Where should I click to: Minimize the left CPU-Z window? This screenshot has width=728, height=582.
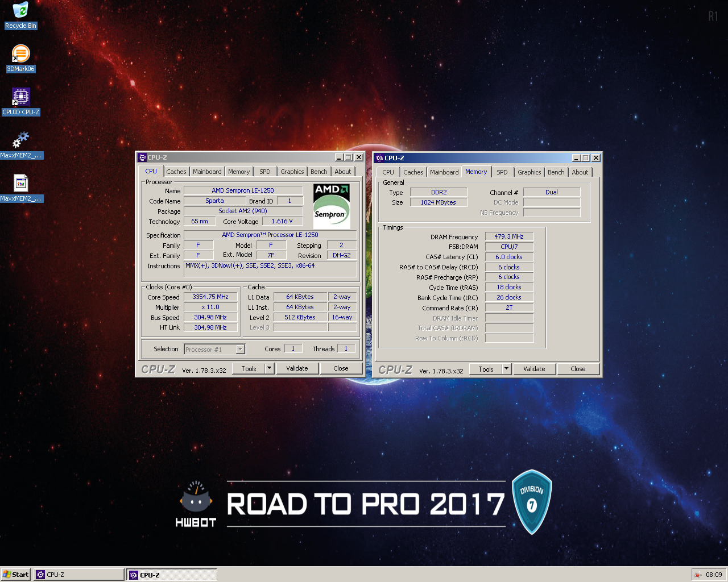coord(339,157)
